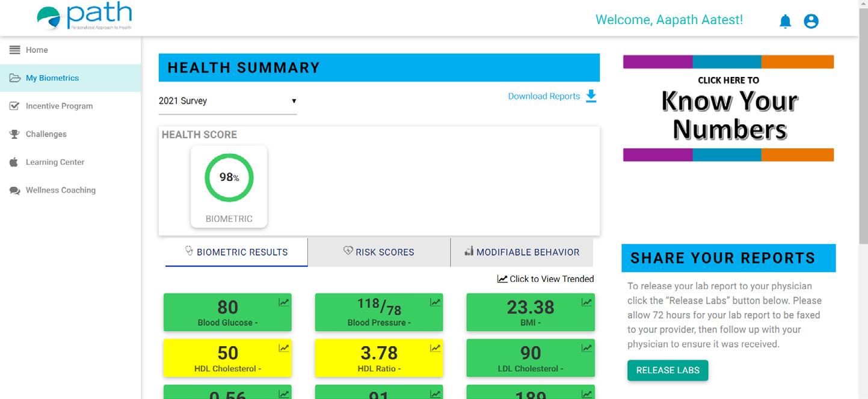The height and width of the screenshot is (399, 868).
Task: Click the Wellness Coaching chat icon
Action: tap(15, 190)
